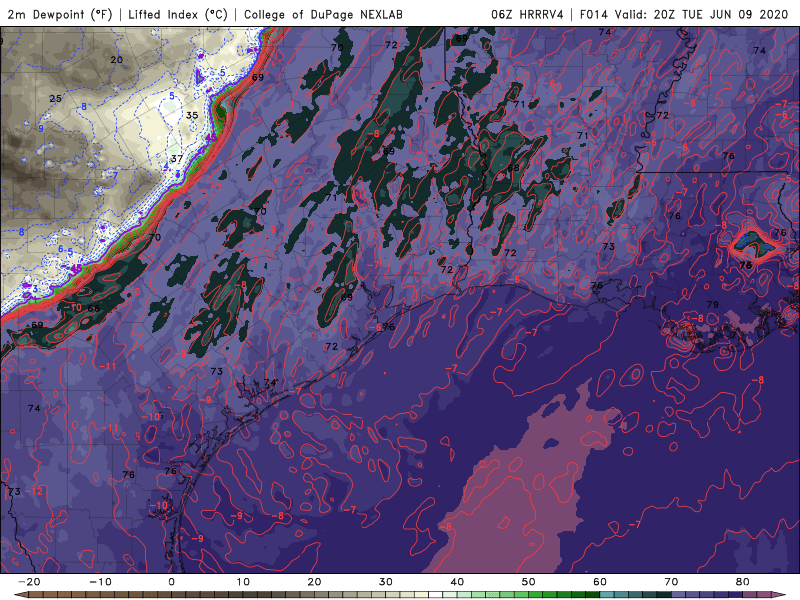This screenshot has width=800, height=600.
Task: Click the '30' tick on the color bar
Action: click(x=386, y=582)
